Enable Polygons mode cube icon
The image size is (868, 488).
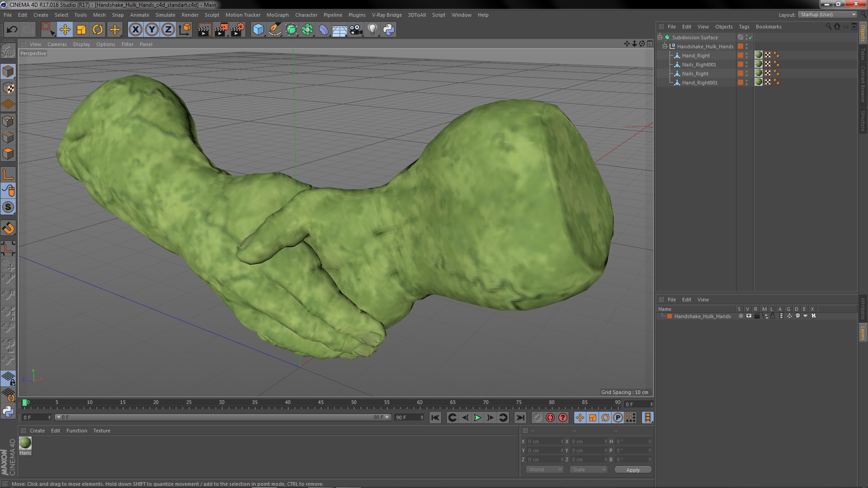(8, 154)
